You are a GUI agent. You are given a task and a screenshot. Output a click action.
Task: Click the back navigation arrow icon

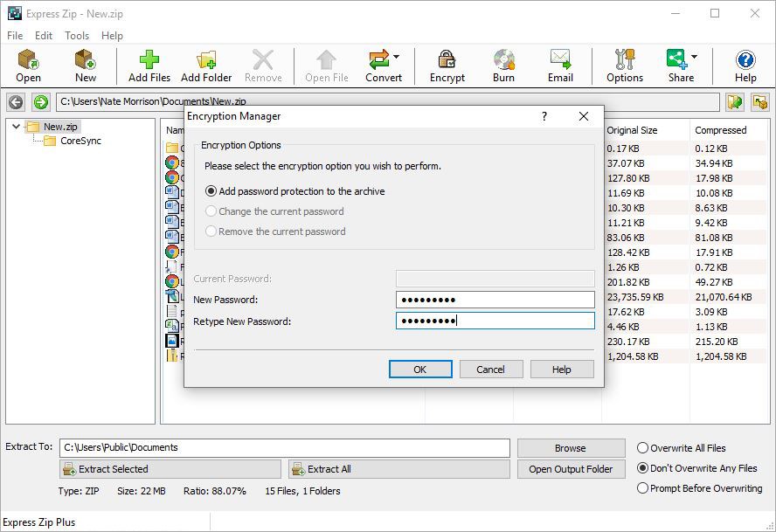tap(16, 102)
